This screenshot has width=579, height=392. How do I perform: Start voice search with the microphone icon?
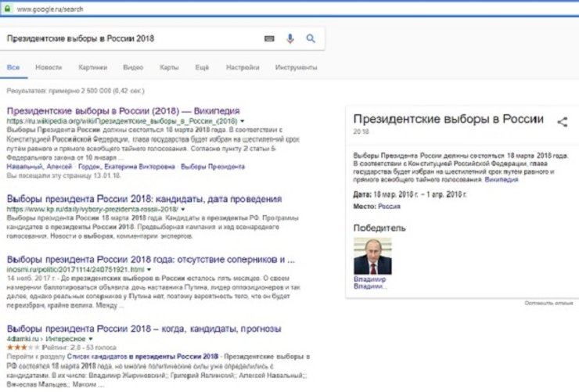pos(290,38)
